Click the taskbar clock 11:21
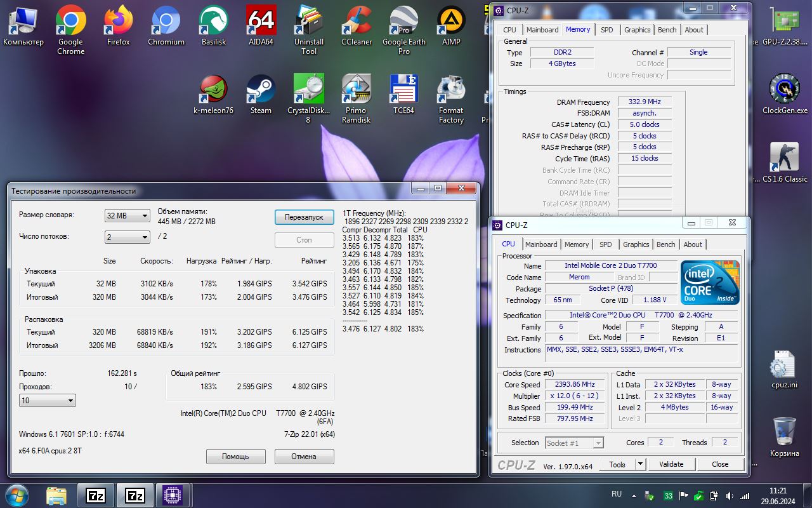Screen dimensions: 812x508 (778, 491)
